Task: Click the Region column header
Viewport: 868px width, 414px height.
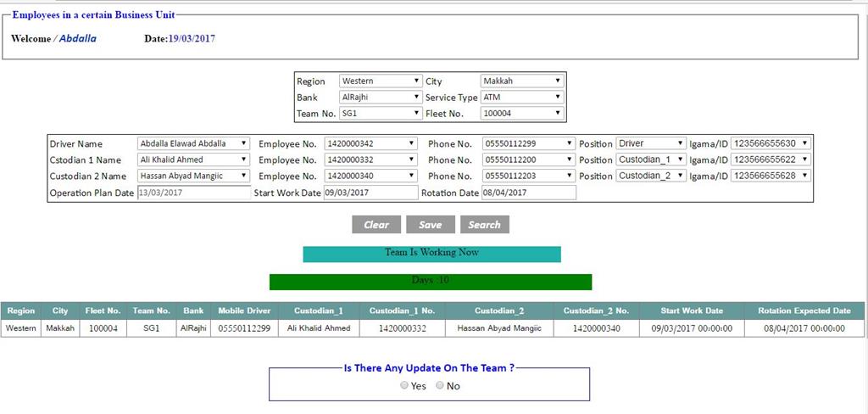Action: point(21,310)
